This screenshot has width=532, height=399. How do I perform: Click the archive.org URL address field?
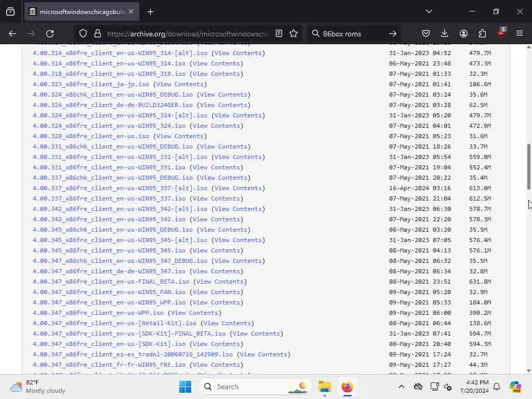coord(188,34)
